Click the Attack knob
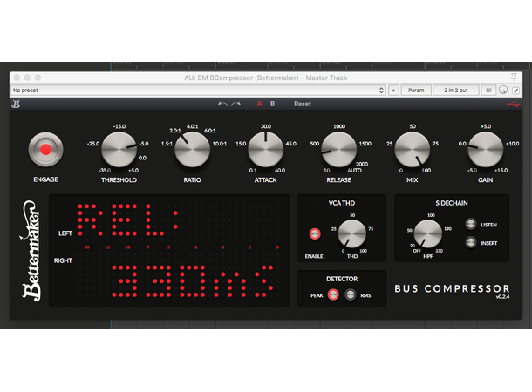This screenshot has height=392, width=532. tap(266, 150)
